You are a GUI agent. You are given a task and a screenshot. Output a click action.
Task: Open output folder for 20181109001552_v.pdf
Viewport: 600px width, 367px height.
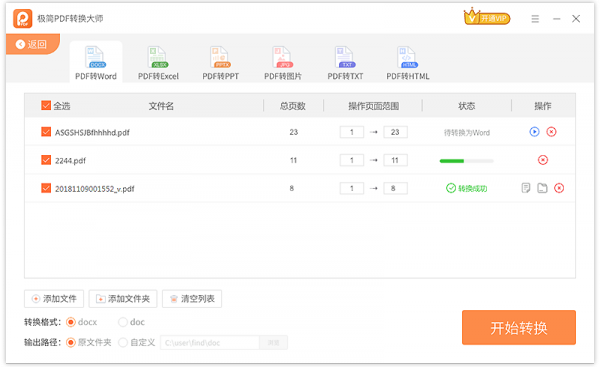coord(543,188)
